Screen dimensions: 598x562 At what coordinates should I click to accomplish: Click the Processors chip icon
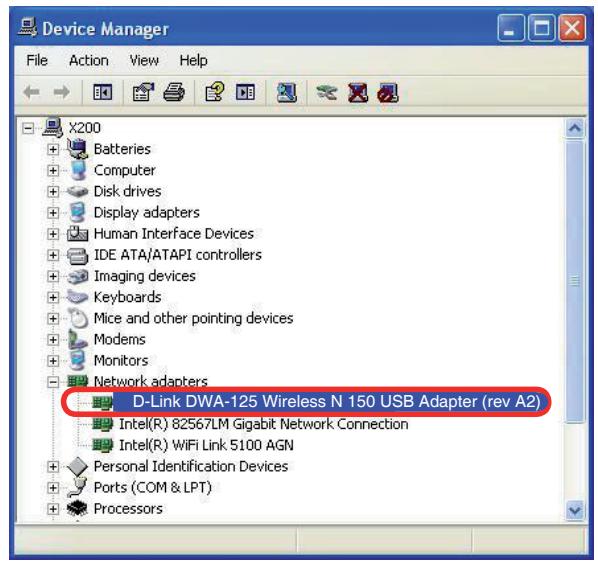[x=77, y=508]
